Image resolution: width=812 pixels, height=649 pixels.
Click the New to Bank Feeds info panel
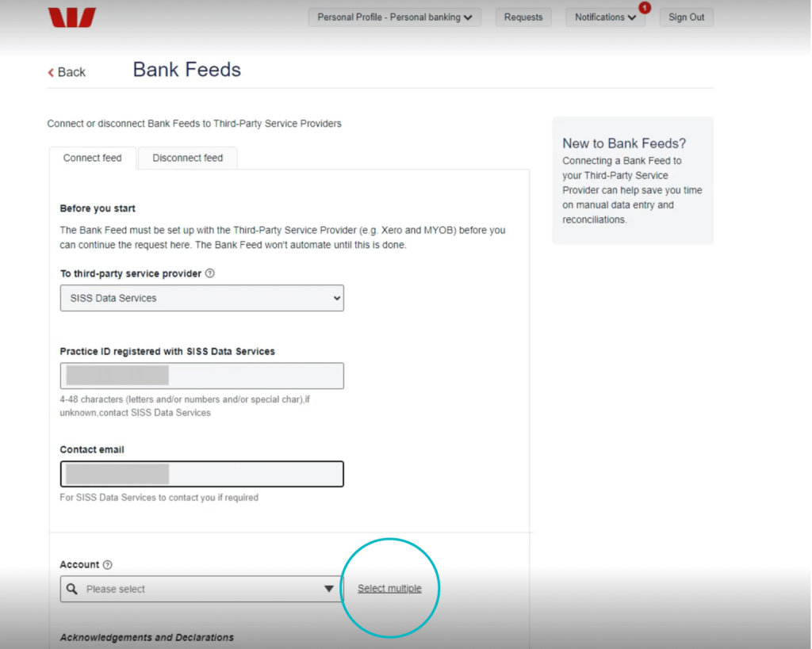(633, 180)
